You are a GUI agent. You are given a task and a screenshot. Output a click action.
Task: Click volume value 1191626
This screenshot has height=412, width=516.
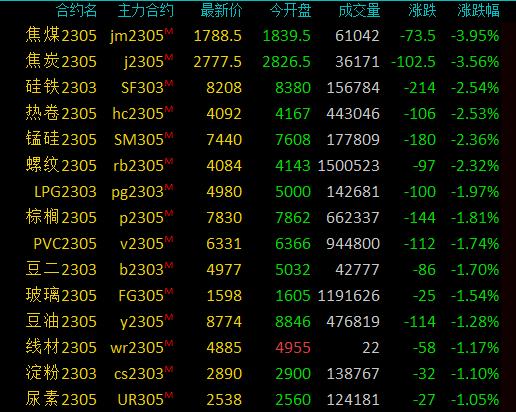click(348, 296)
